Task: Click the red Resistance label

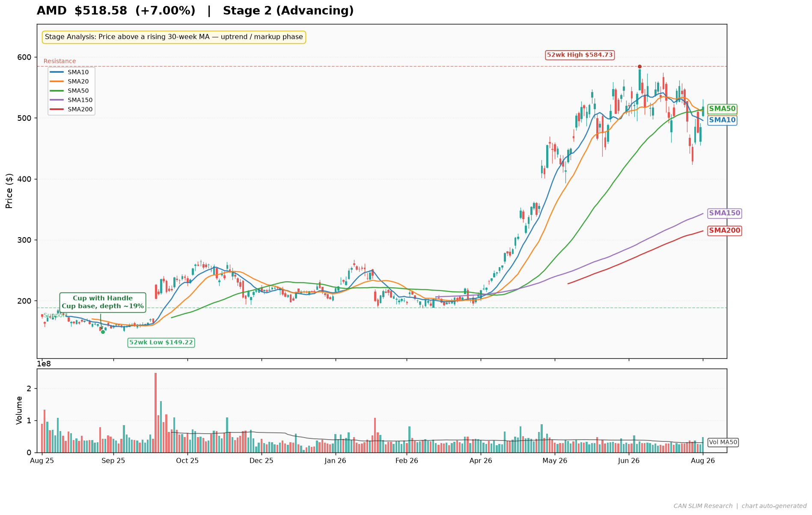Action: coord(59,61)
